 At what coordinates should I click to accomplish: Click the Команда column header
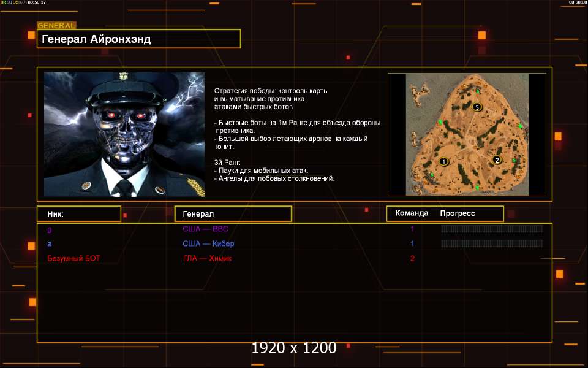click(412, 213)
